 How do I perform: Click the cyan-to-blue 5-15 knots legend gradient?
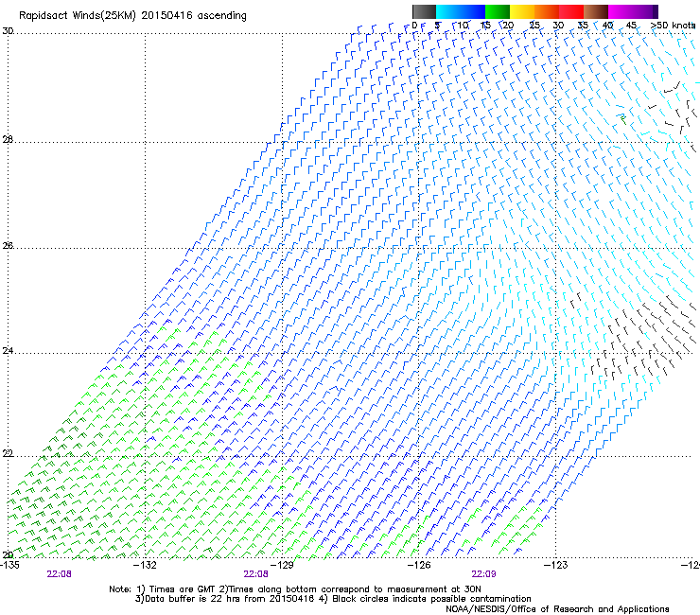(461, 11)
